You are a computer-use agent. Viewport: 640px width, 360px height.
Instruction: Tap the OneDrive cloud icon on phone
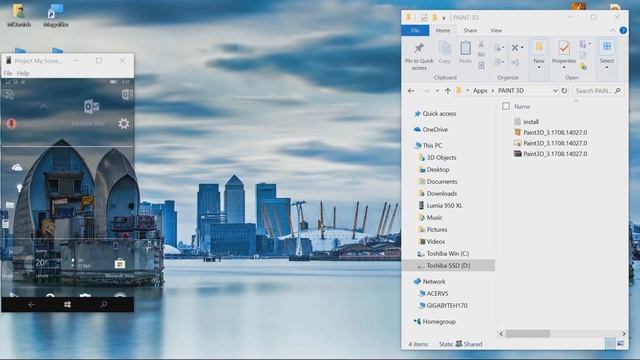coord(17,167)
